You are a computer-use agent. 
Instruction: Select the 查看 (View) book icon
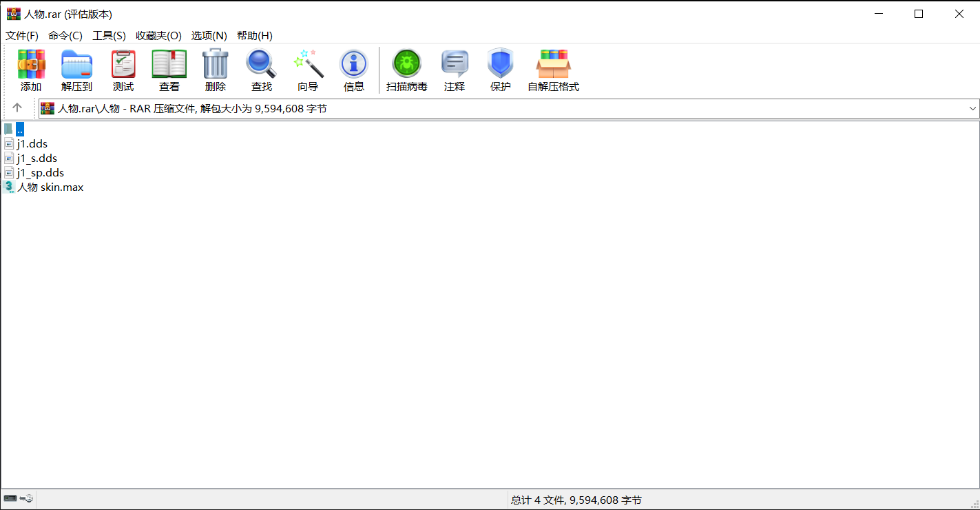(169, 64)
